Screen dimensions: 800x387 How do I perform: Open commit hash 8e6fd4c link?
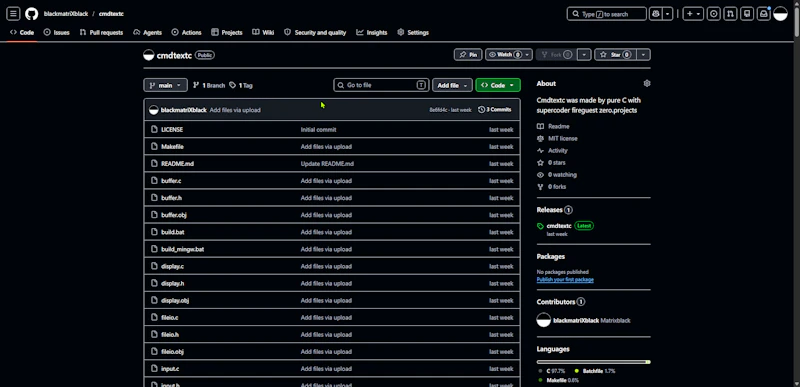438,110
